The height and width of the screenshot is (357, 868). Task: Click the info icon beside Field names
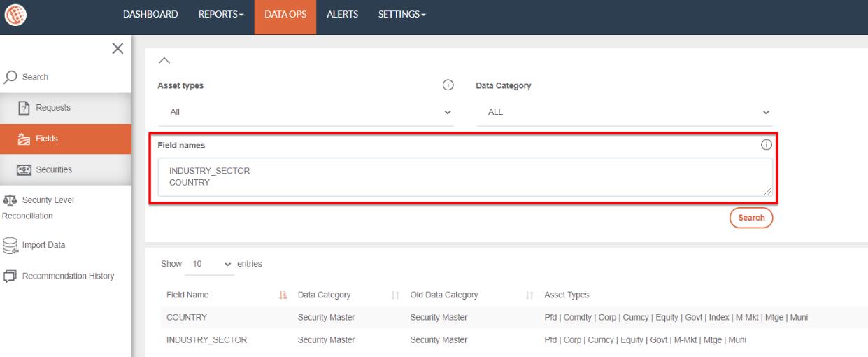[x=766, y=145]
